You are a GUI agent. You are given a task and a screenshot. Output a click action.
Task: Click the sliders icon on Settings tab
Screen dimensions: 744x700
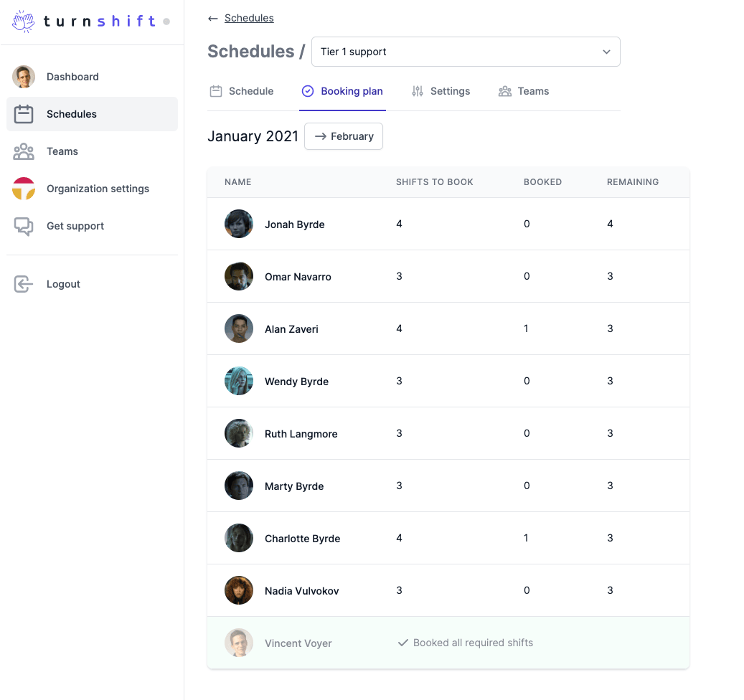pyautogui.click(x=418, y=91)
